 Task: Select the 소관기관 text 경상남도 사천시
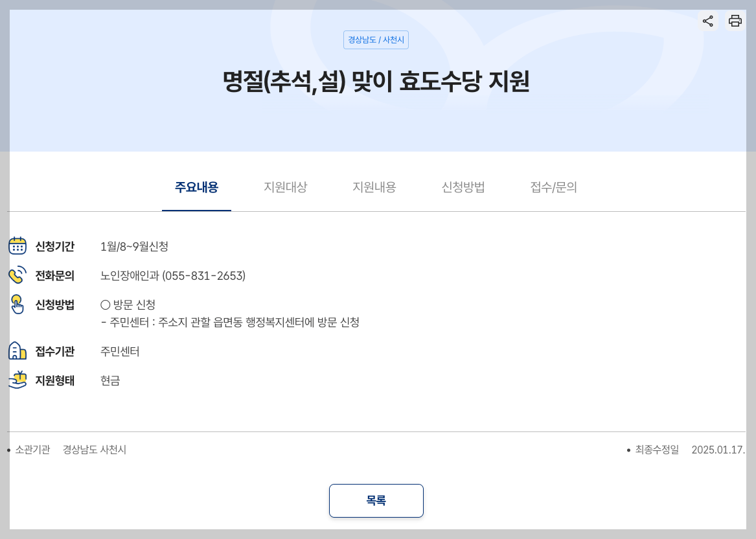coord(94,450)
